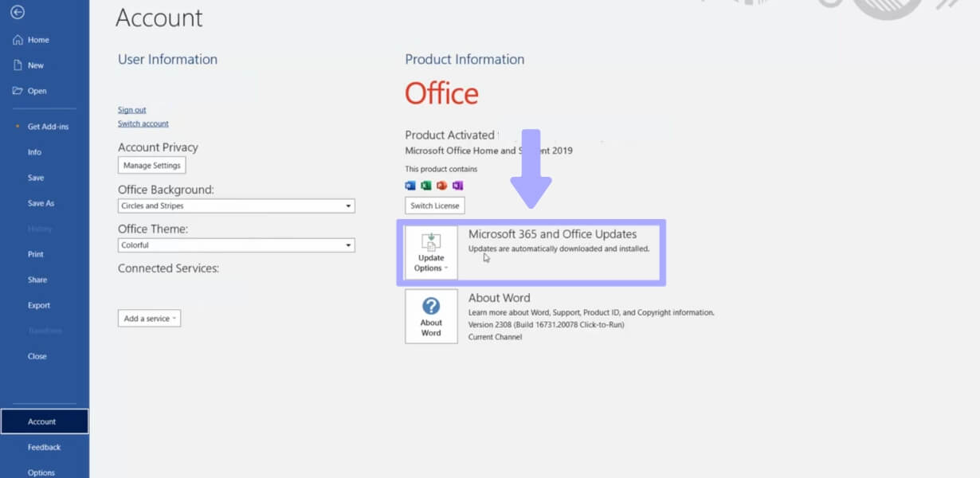Click the Product Activated text
Image resolution: width=980 pixels, height=478 pixels.
click(449, 135)
